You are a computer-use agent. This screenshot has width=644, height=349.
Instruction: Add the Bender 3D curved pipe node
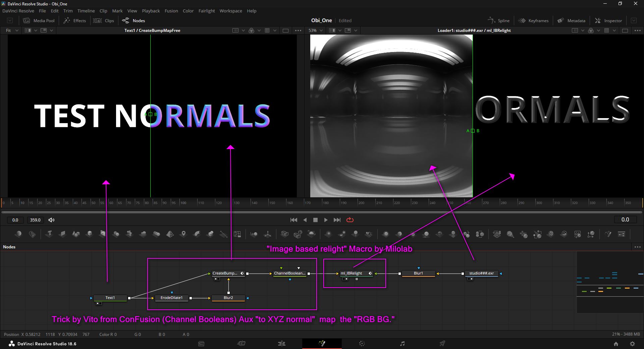[x=197, y=234]
